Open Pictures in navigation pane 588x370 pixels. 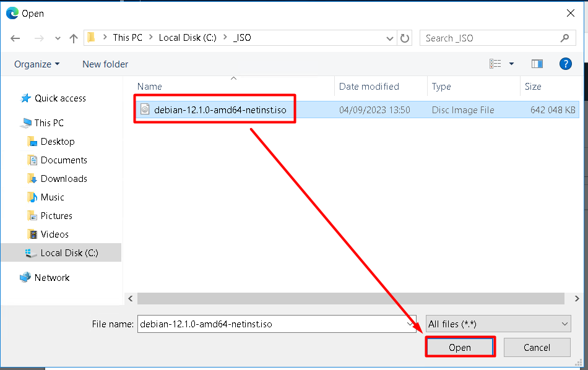(56, 216)
